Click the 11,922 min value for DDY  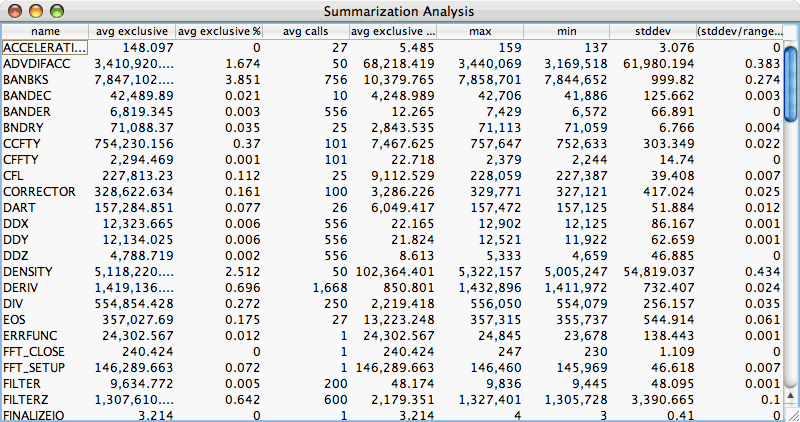point(587,239)
